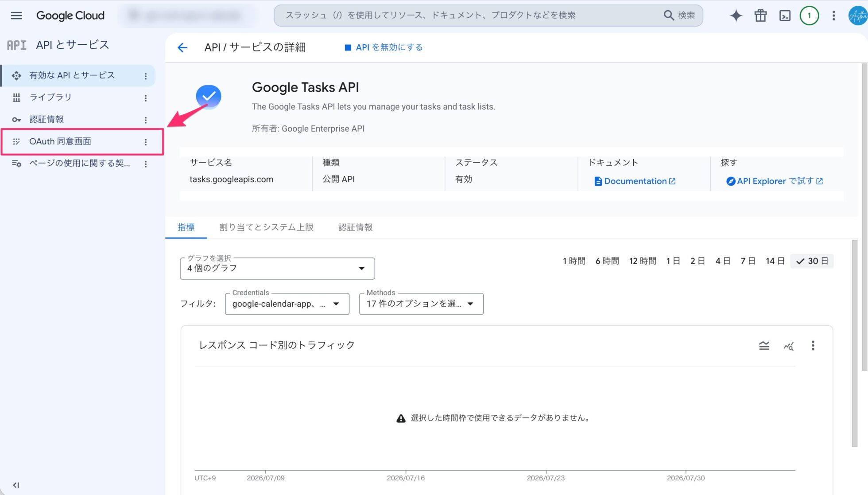868x495 pixels.
Task: Click the API とサービス sidebar heading
Action: [72, 45]
